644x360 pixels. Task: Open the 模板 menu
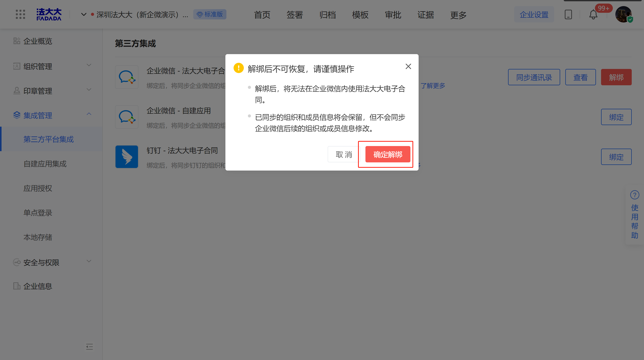(360, 15)
